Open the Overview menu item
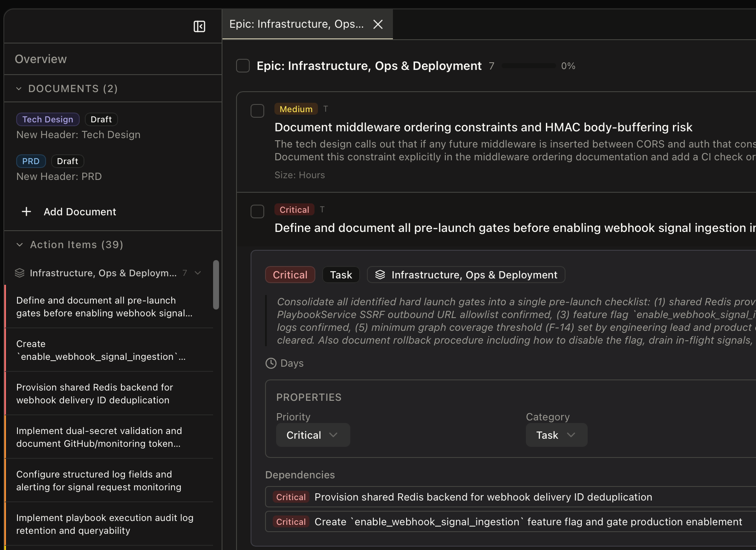 41,59
